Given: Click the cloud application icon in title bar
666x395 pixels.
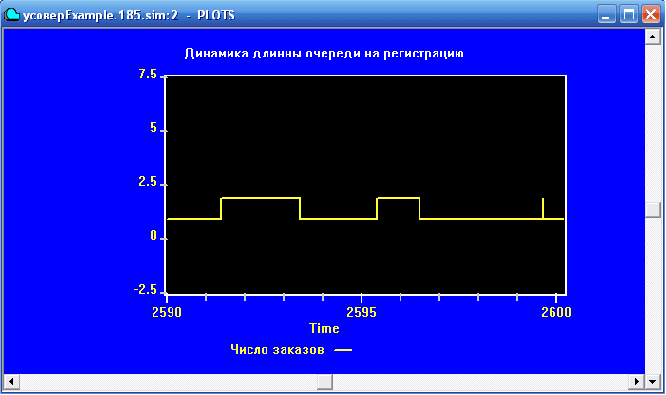Looking at the screenshot, I should coord(11,14).
